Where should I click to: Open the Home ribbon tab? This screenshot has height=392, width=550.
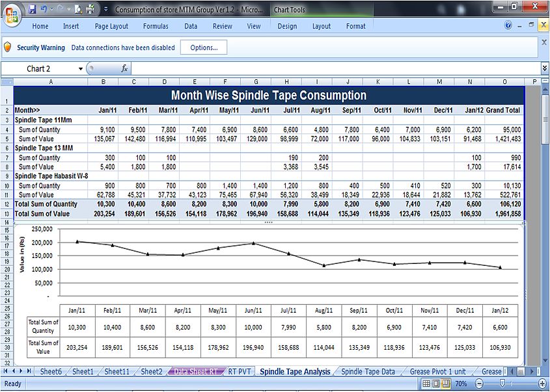[40, 26]
